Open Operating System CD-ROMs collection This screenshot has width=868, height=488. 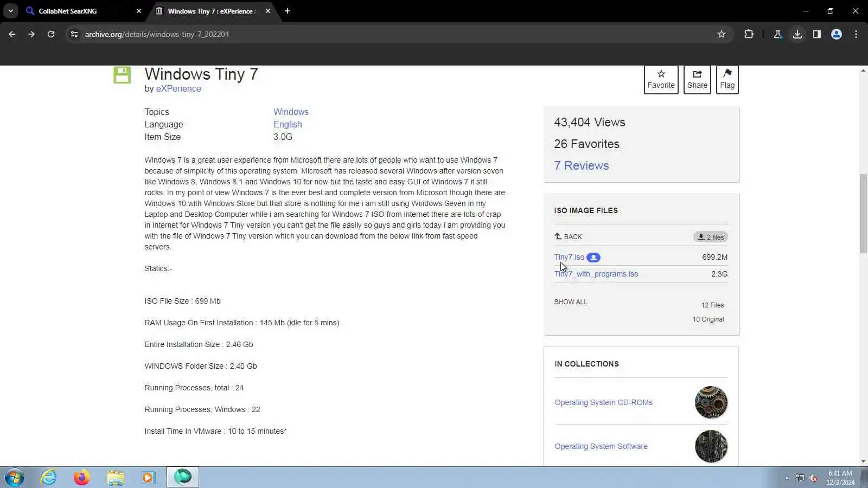click(603, 402)
